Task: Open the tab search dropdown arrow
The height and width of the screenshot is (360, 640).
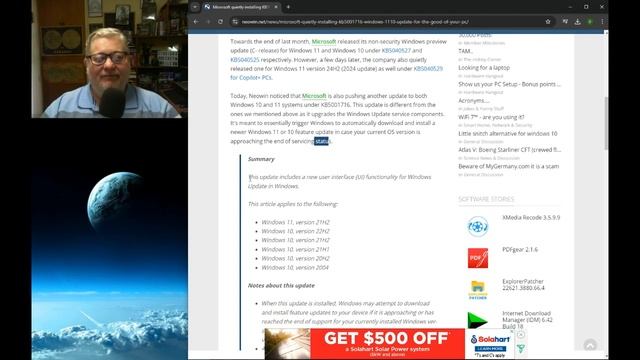Action: pos(195,7)
